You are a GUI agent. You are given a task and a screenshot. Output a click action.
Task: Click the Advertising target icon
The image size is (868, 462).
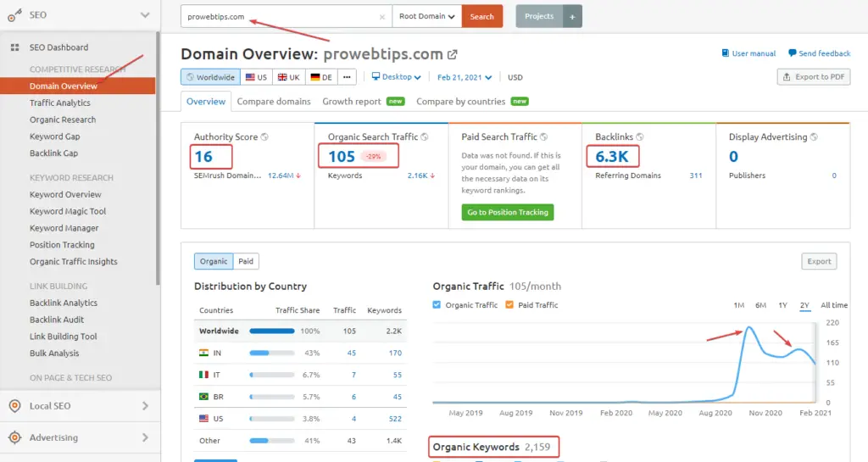pos(15,437)
